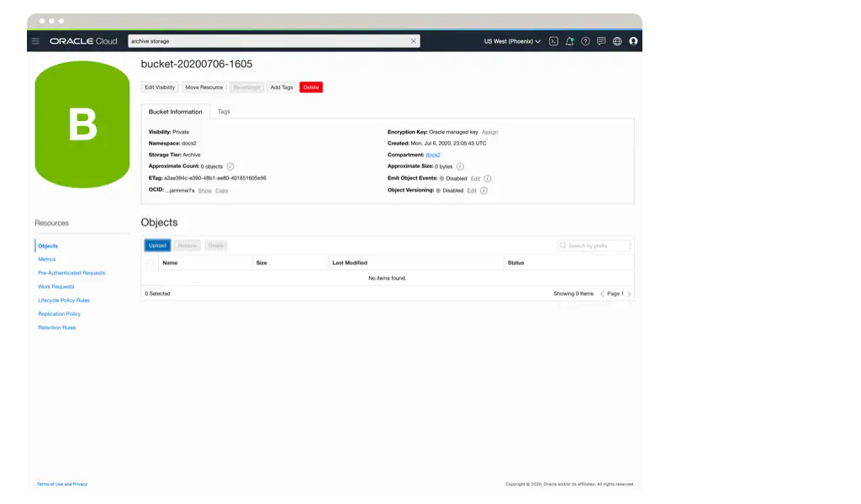Image resolution: width=861 pixels, height=504 pixels.
Task: Open the hamburger navigation menu
Action: coord(35,41)
